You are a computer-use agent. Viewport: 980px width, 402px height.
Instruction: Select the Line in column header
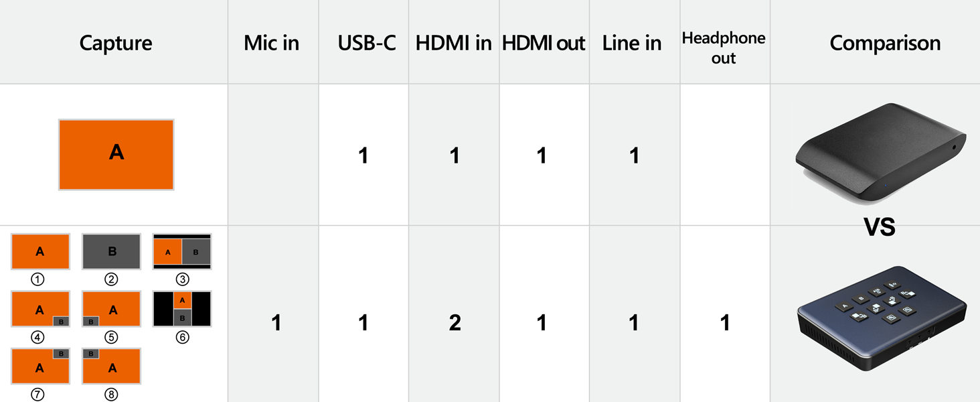(x=632, y=44)
